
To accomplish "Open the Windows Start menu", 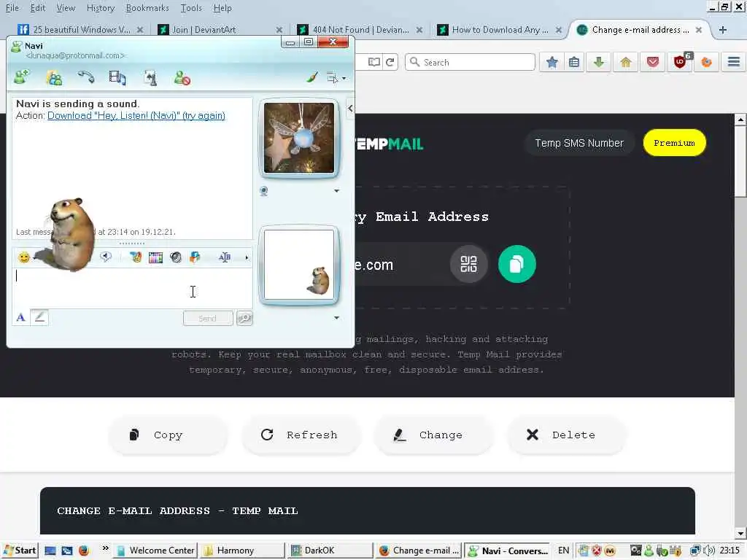I will (x=20, y=551).
